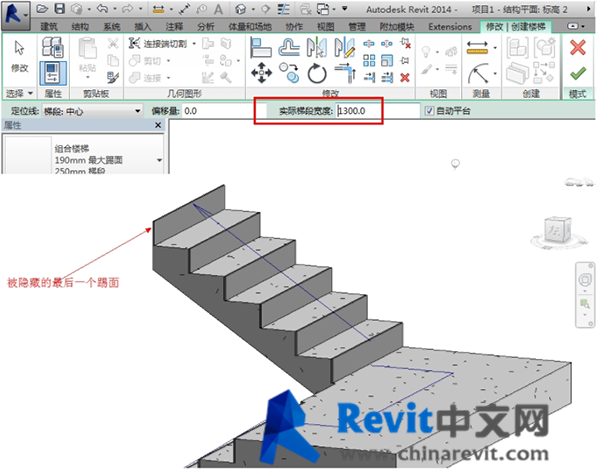This screenshot has width=600, height=471.
Task: Click the 连接 geometry button
Action: click(x=147, y=78)
